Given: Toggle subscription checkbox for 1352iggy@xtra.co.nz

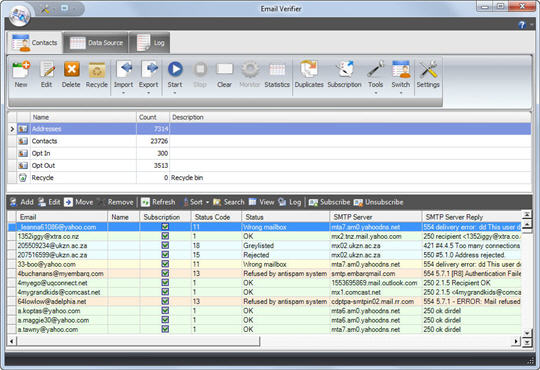Looking at the screenshot, I should tap(165, 236).
